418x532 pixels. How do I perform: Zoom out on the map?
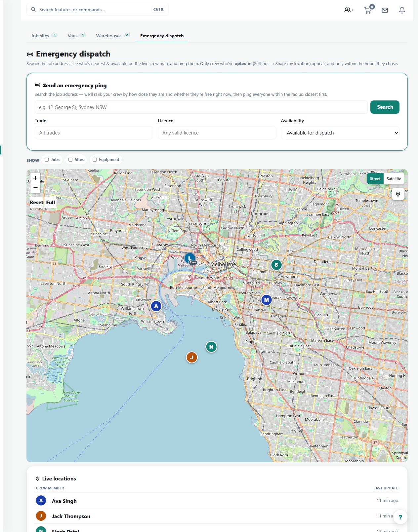(x=35, y=188)
